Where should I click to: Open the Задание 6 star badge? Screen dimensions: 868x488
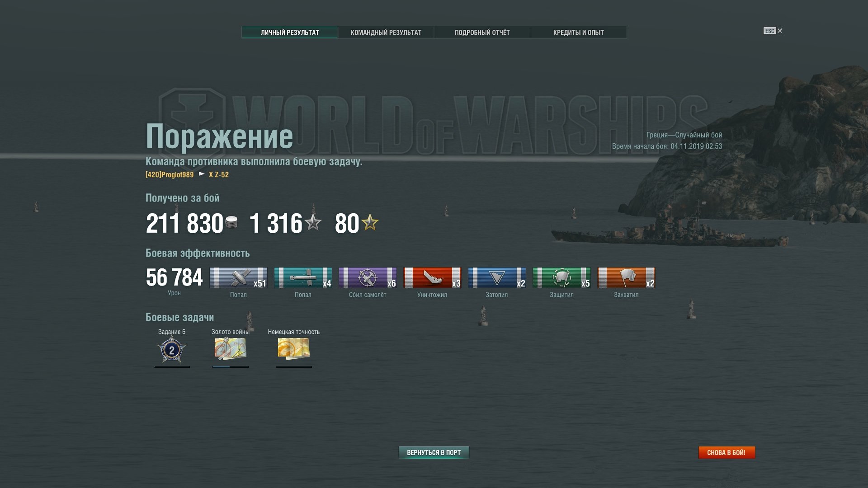click(172, 349)
